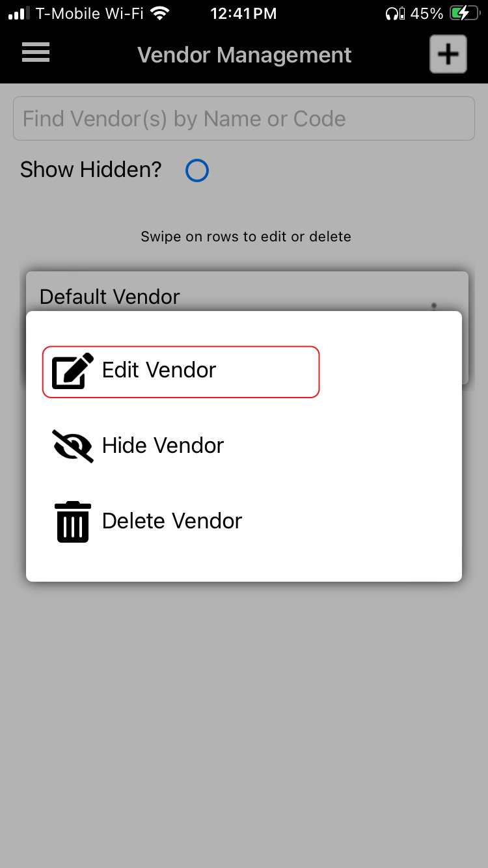This screenshot has width=488, height=868.
Task: Toggle the Show Hidden radio button
Action: point(197,170)
